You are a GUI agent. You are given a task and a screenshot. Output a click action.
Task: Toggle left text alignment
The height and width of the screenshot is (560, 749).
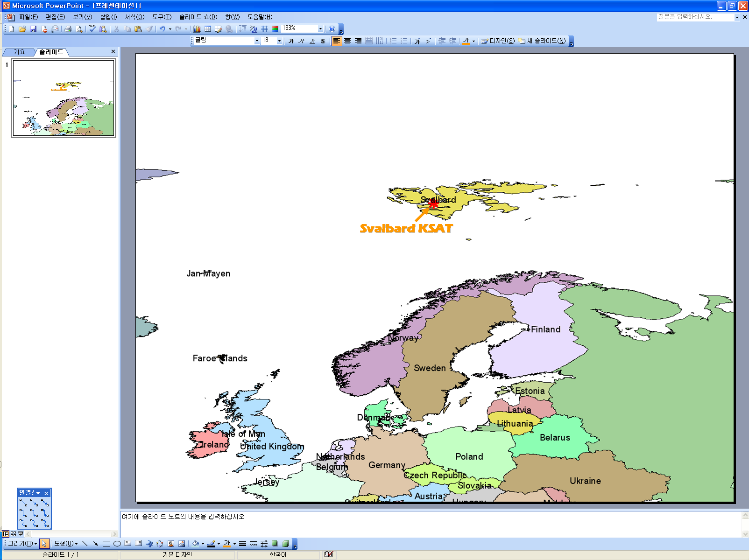tap(336, 41)
